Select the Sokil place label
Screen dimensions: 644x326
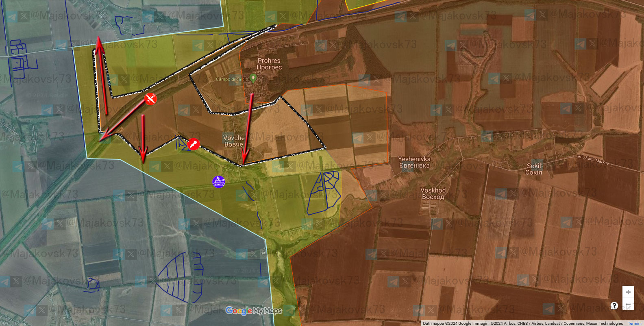pos(534,169)
